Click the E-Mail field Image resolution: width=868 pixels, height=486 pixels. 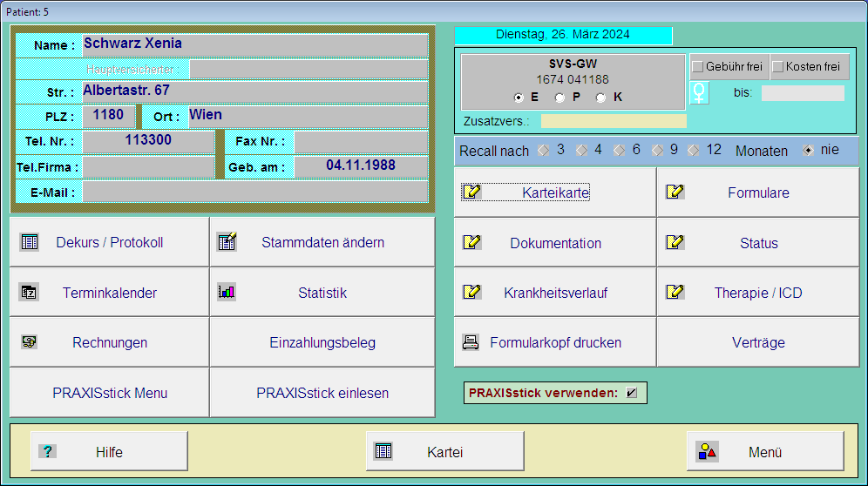click(x=254, y=192)
